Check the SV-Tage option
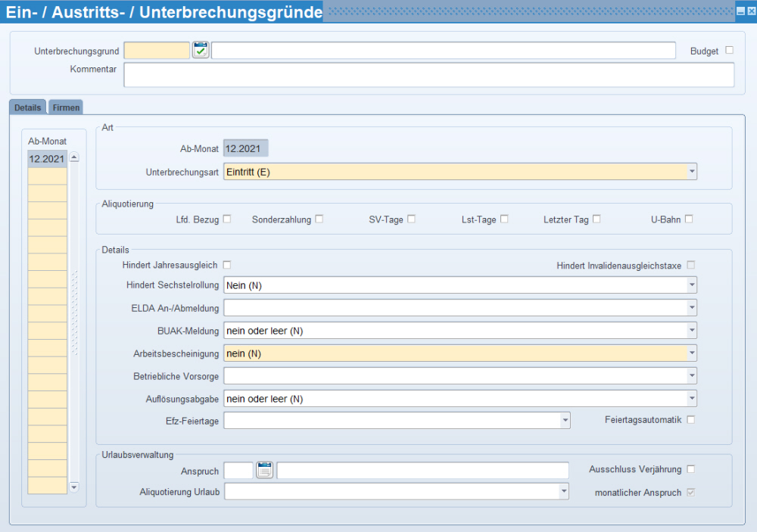The height and width of the screenshot is (532, 757). click(x=411, y=219)
